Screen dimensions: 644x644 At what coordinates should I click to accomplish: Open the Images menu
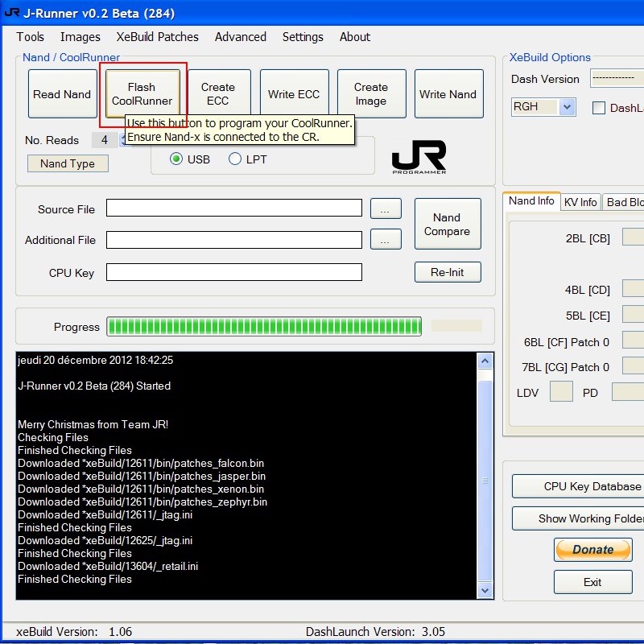click(x=80, y=37)
